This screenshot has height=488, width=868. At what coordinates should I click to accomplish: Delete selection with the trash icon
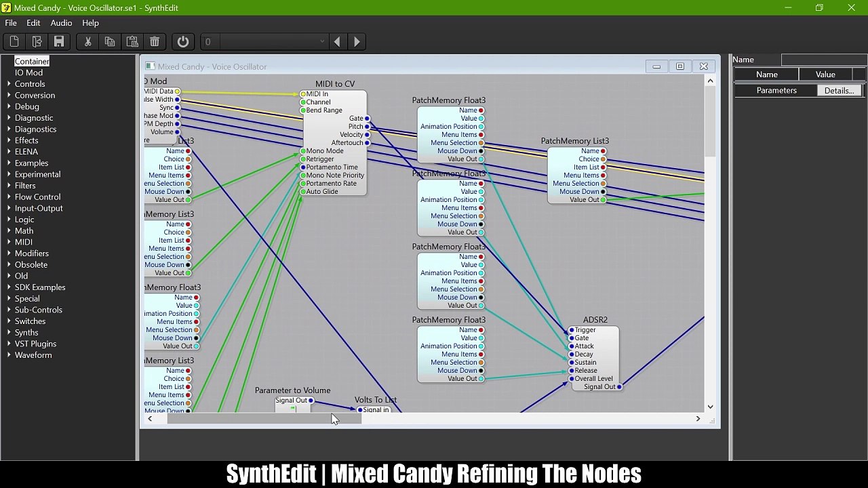(155, 42)
